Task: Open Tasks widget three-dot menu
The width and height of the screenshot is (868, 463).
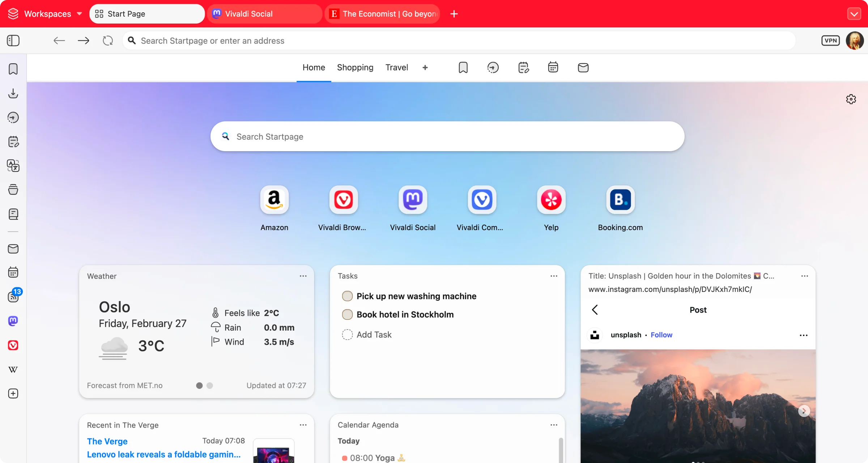Action: [x=554, y=276]
